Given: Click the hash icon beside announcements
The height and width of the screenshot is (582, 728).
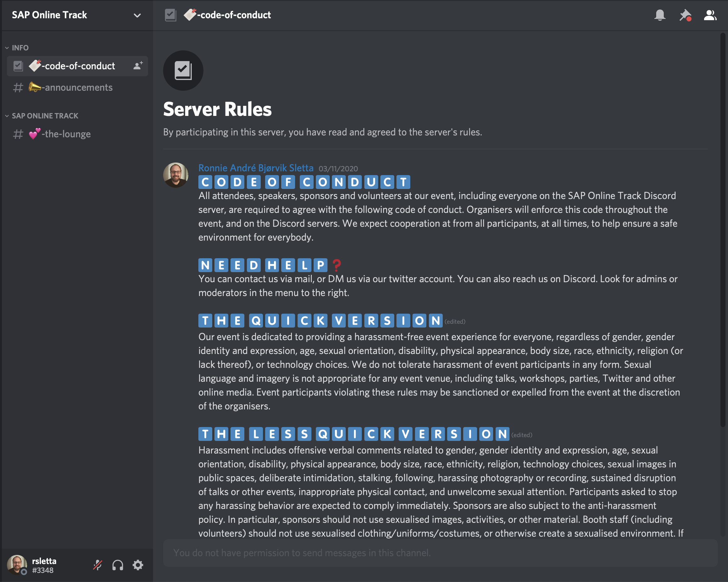Looking at the screenshot, I should 18,88.
